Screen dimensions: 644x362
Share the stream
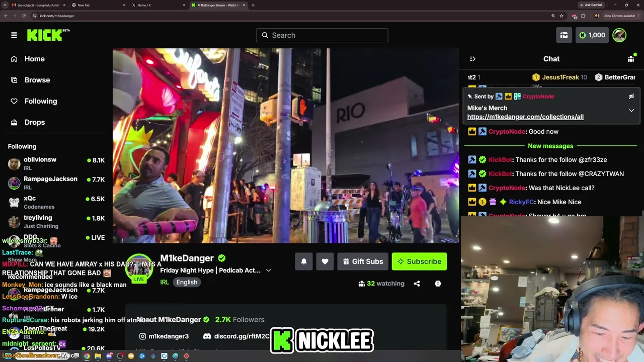417,284
